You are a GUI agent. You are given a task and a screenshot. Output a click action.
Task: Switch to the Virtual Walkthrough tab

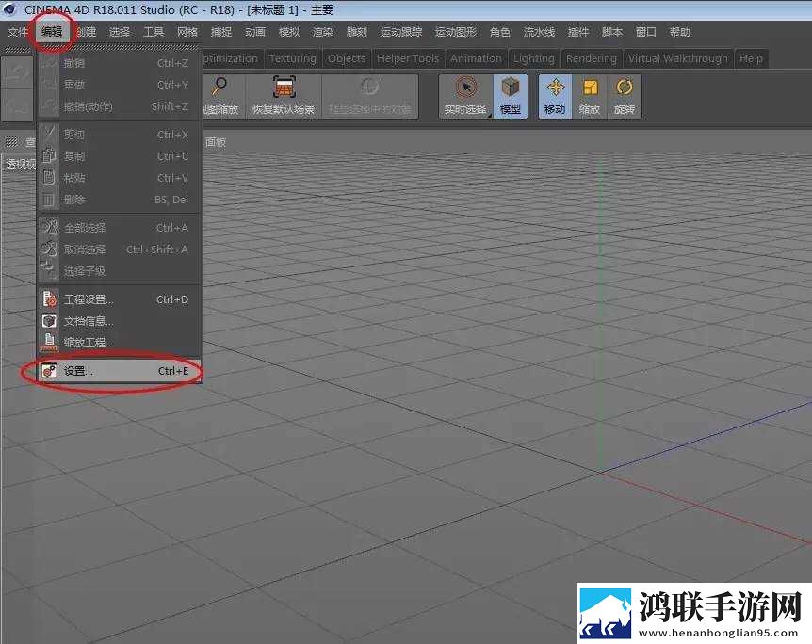(x=678, y=58)
